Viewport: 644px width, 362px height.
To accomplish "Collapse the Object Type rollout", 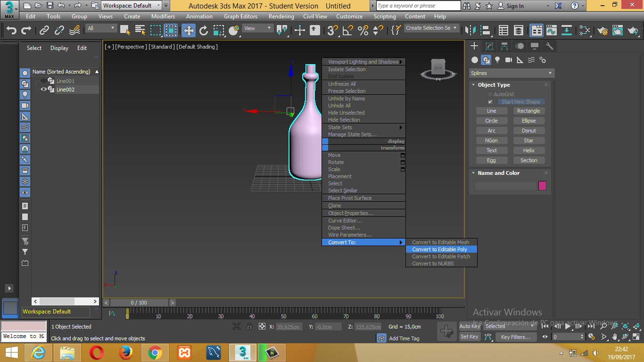I will [494, 85].
